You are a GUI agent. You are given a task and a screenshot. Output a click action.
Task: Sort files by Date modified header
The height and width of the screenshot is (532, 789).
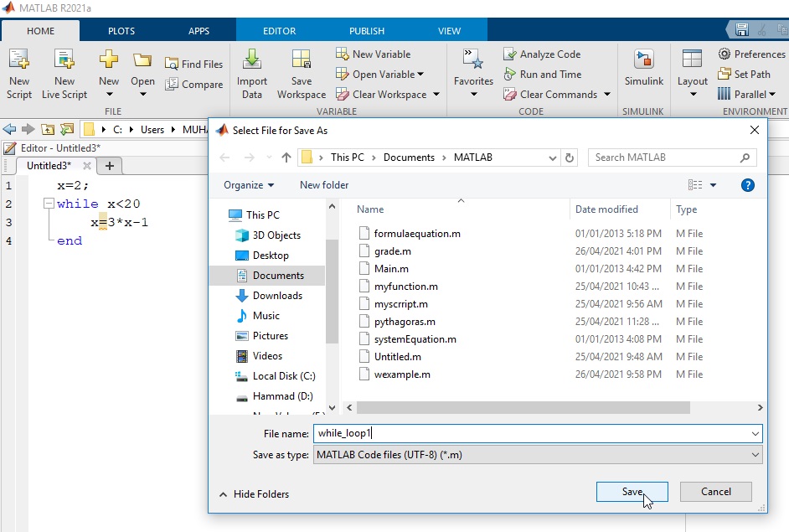click(x=606, y=209)
